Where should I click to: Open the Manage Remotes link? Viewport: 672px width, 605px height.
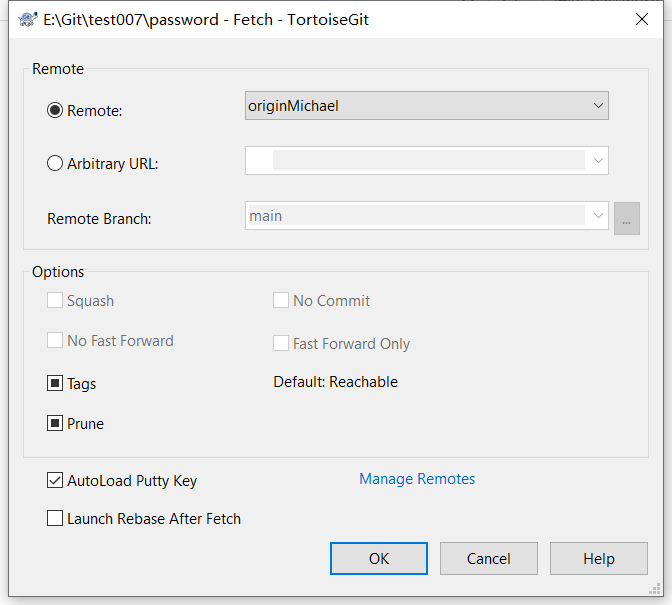click(417, 479)
